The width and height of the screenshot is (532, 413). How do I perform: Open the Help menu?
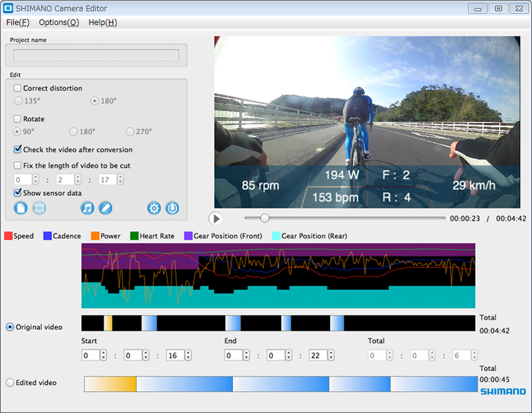pyautogui.click(x=103, y=23)
